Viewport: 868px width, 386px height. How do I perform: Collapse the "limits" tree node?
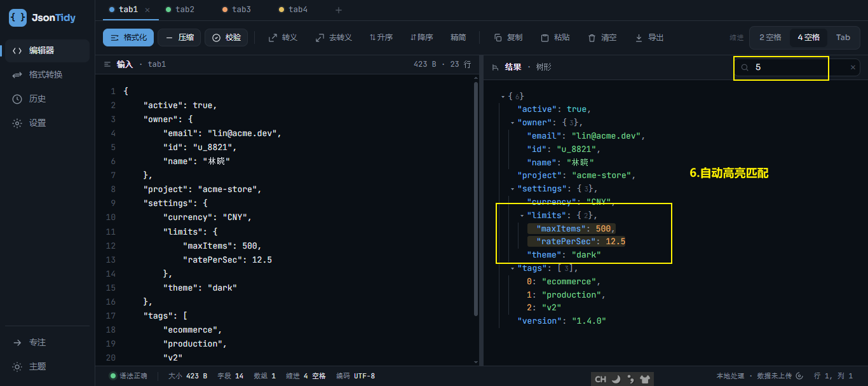[522, 216]
